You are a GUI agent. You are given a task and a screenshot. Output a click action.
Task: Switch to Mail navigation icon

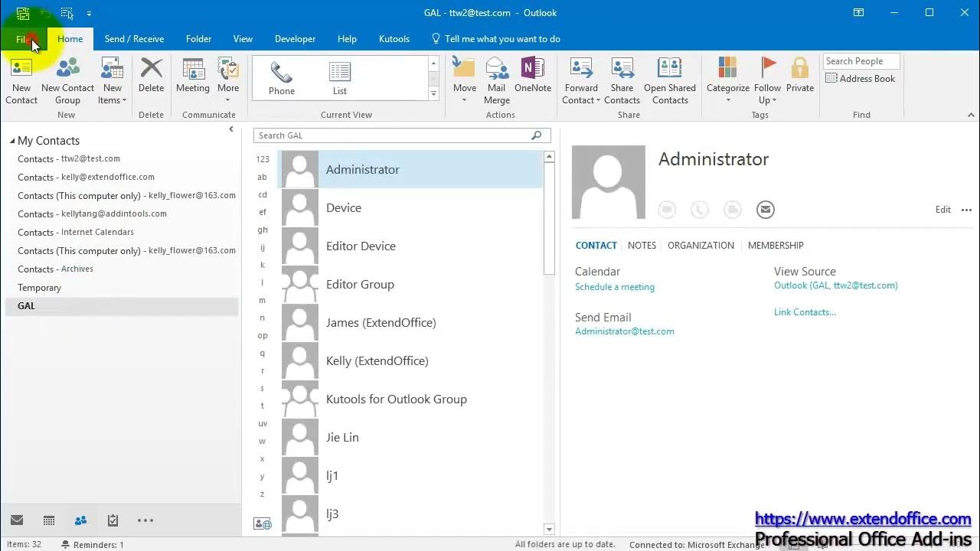17,520
